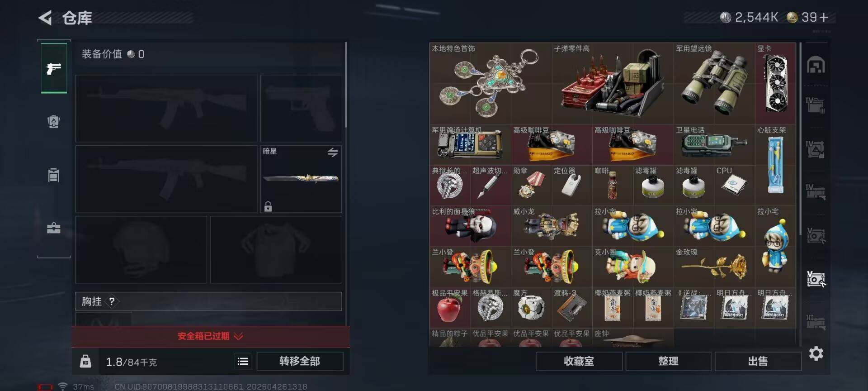Select the 金玫瑰 golden rose item

(714, 267)
